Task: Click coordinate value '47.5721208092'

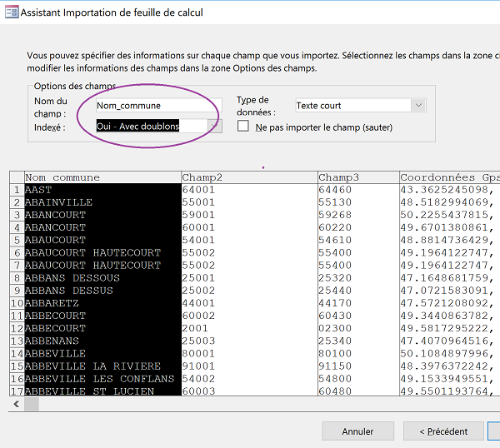Action: tap(447, 303)
